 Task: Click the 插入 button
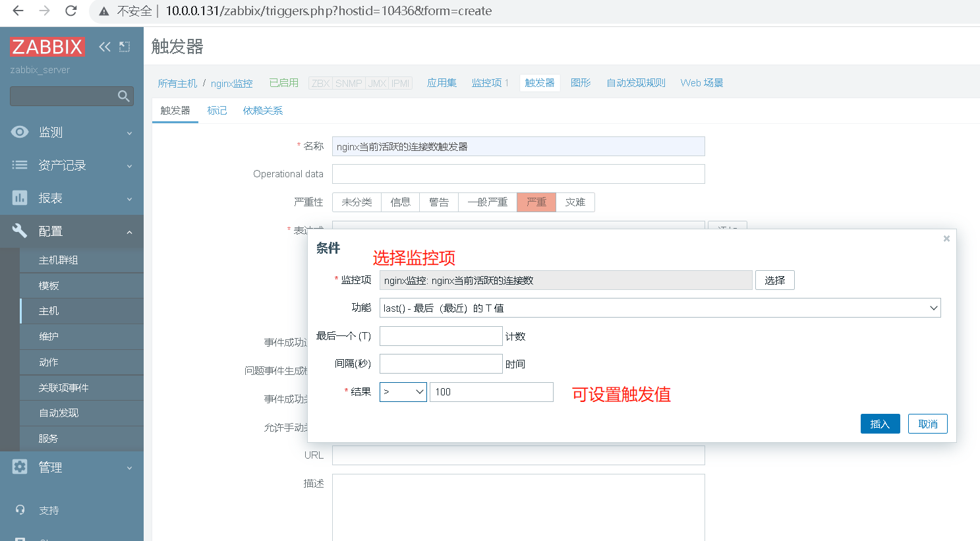[880, 424]
